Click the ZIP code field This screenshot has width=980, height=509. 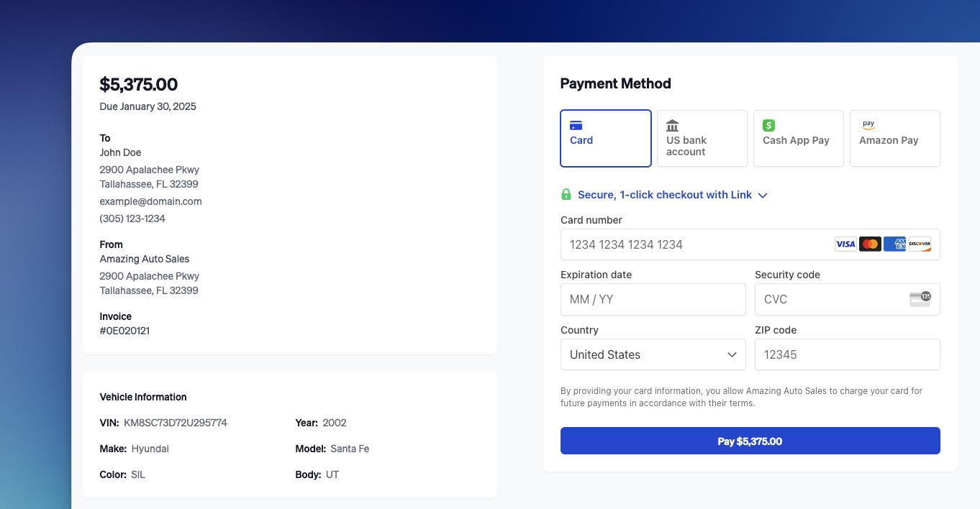click(848, 354)
